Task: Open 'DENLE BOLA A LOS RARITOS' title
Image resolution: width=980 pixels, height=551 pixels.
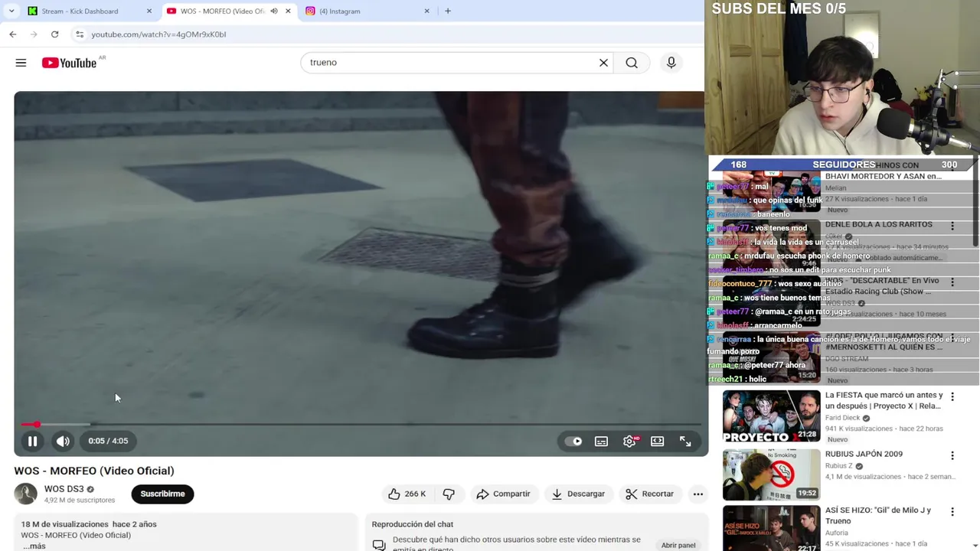Action: tap(879, 224)
